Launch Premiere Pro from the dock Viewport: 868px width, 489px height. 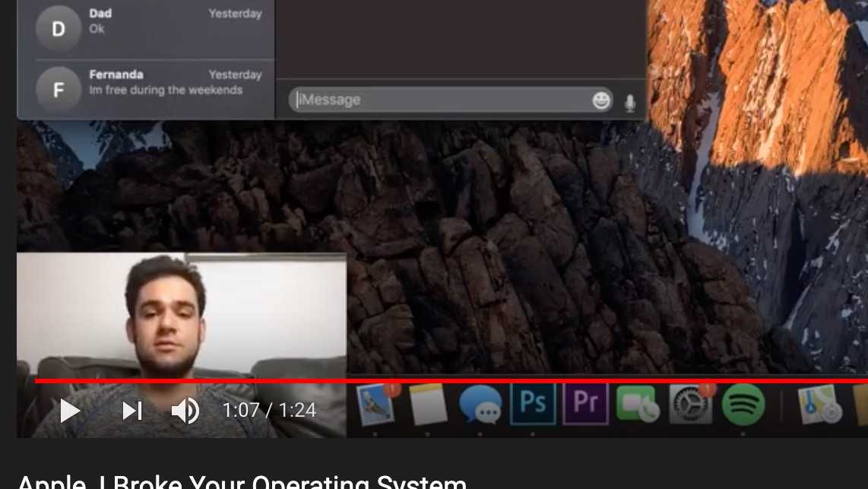click(585, 404)
